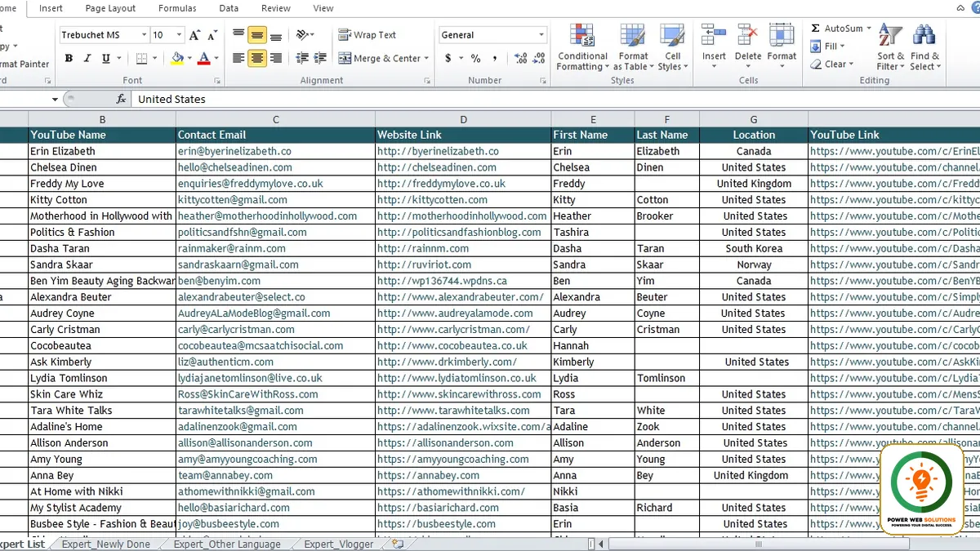Open the Review ribbon tab
The width and height of the screenshot is (980, 551).
click(276, 8)
